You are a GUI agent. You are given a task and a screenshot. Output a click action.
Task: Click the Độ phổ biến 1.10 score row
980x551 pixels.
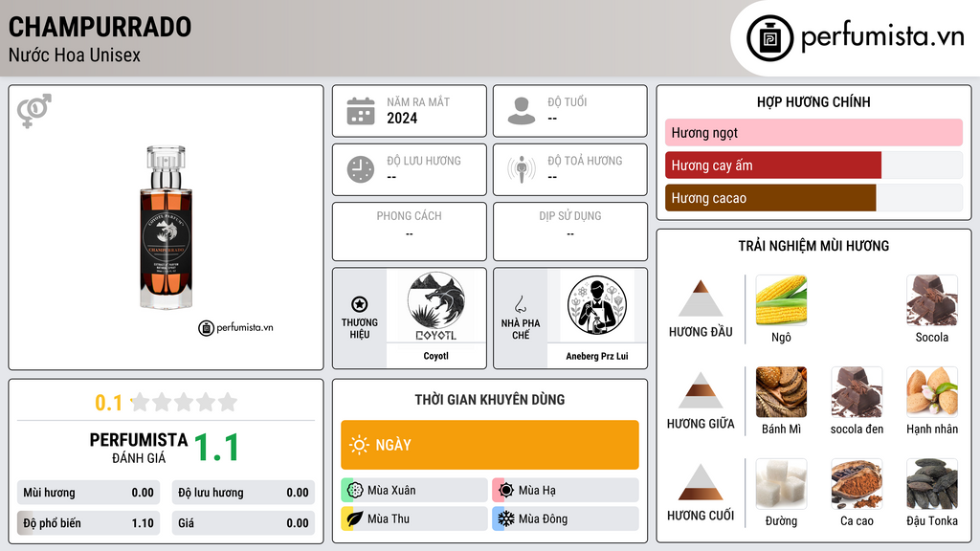pyautogui.click(x=88, y=523)
